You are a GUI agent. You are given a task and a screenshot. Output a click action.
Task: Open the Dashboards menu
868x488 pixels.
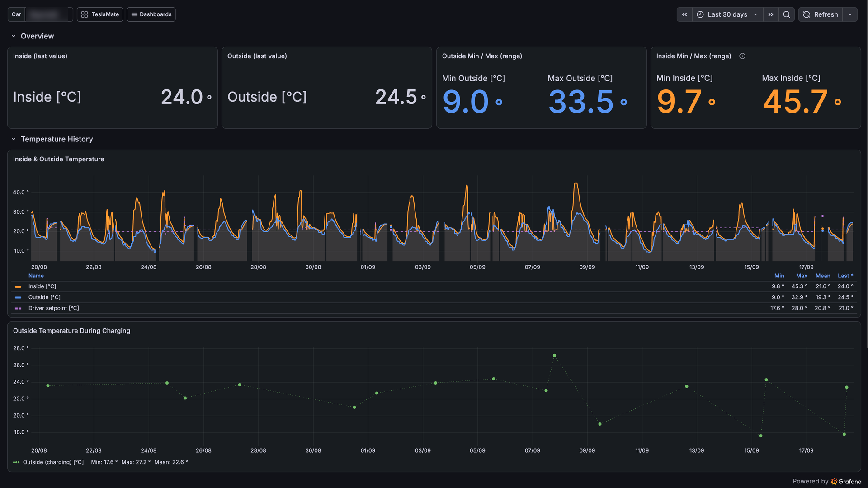tap(151, 14)
